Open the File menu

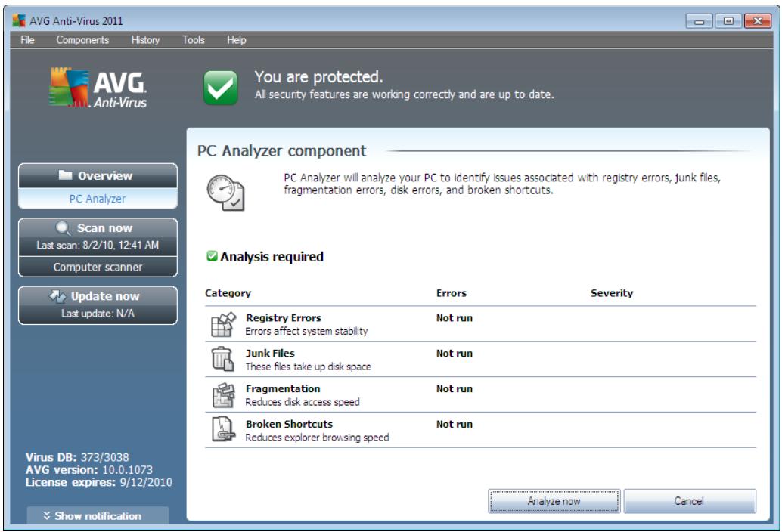pyautogui.click(x=27, y=40)
